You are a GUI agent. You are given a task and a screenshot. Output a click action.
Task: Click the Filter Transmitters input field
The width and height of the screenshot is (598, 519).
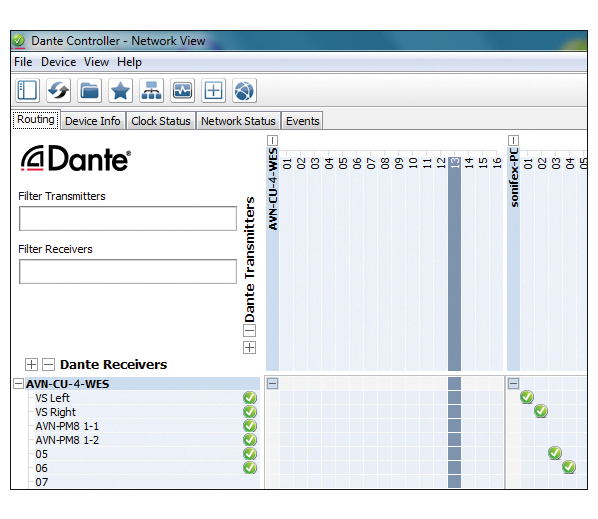tap(128, 219)
